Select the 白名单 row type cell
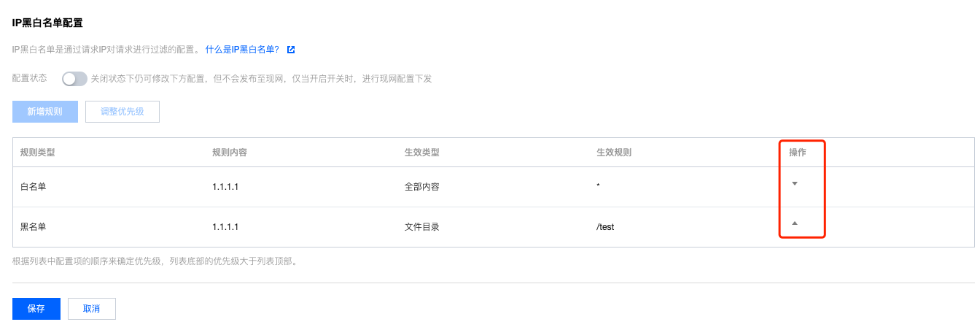 pyautogui.click(x=34, y=187)
